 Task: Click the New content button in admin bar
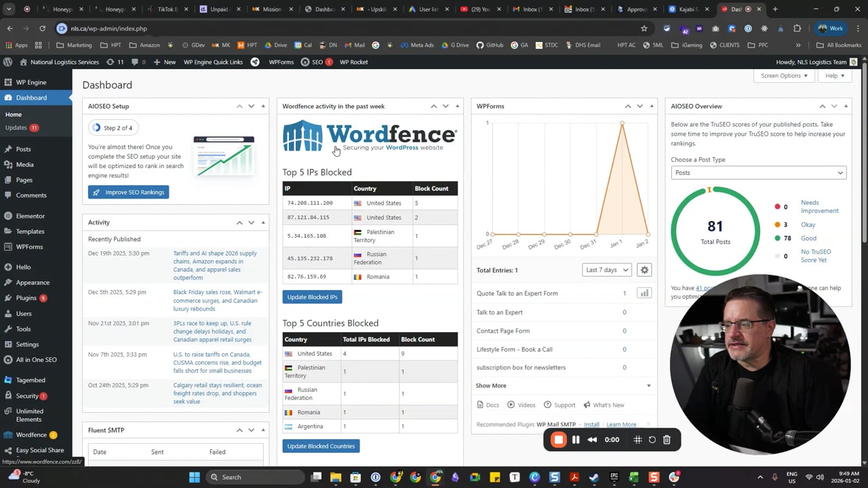coord(164,62)
